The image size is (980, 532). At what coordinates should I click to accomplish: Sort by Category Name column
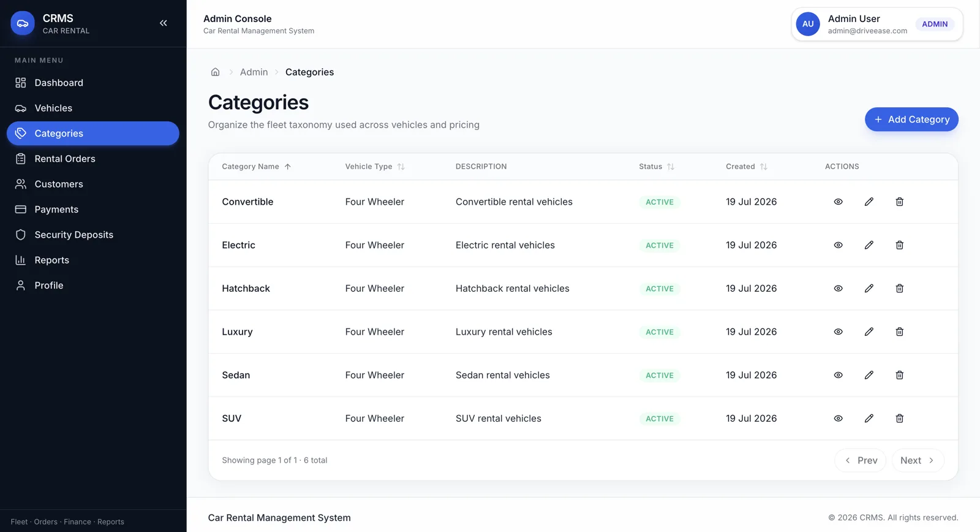coord(256,167)
